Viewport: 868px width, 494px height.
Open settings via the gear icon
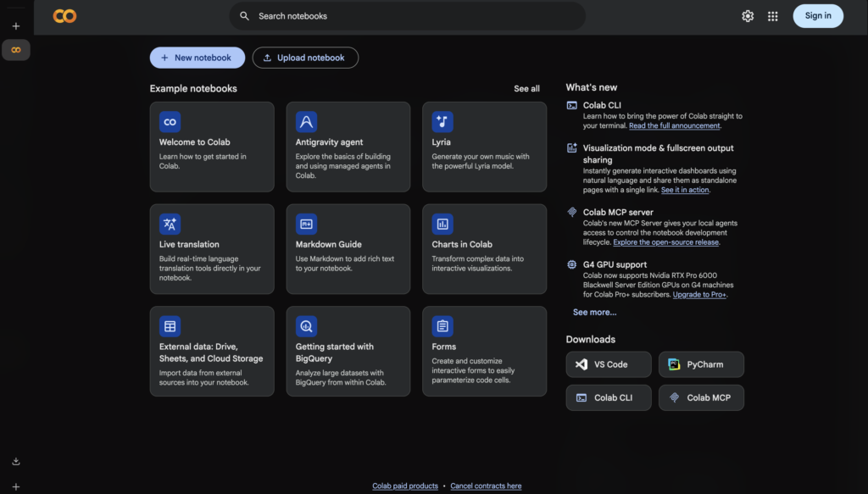click(748, 16)
